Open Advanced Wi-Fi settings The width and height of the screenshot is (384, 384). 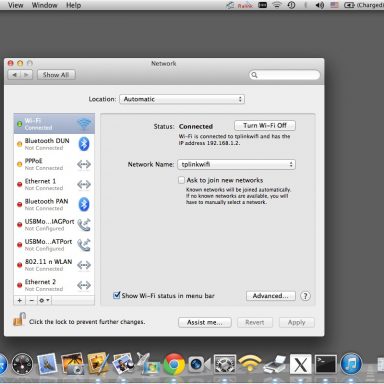point(271,296)
